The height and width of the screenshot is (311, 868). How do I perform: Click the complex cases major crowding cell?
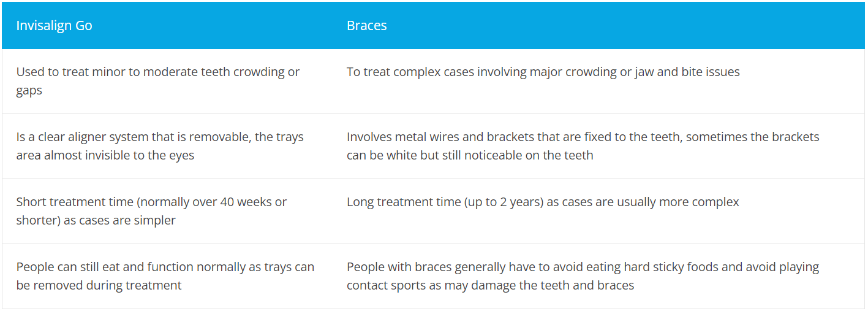point(543,72)
